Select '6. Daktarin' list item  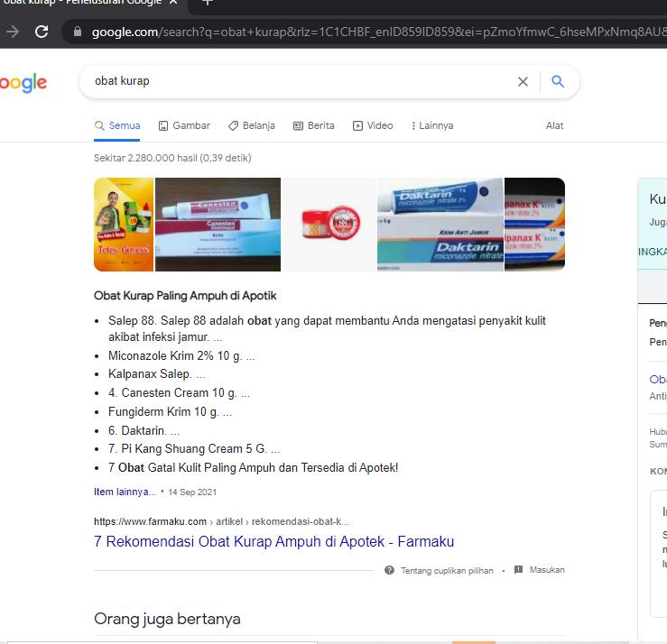point(136,430)
